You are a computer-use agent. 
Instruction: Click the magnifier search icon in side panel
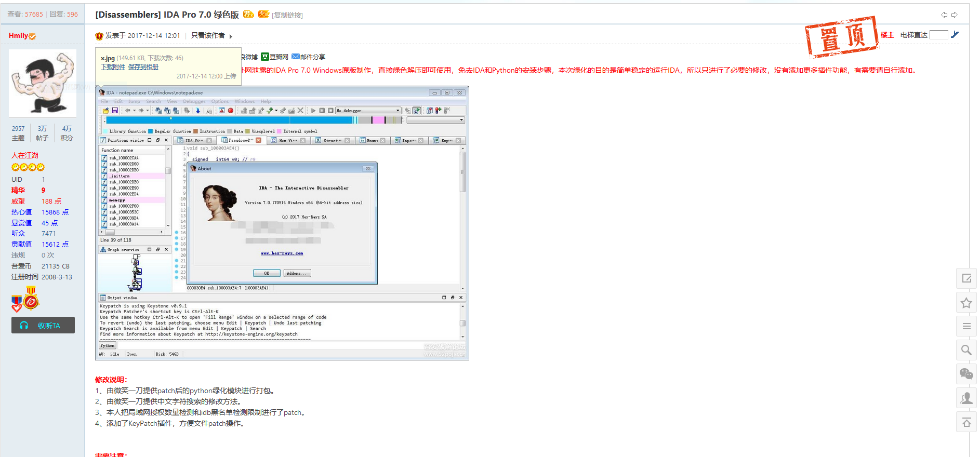[966, 350]
